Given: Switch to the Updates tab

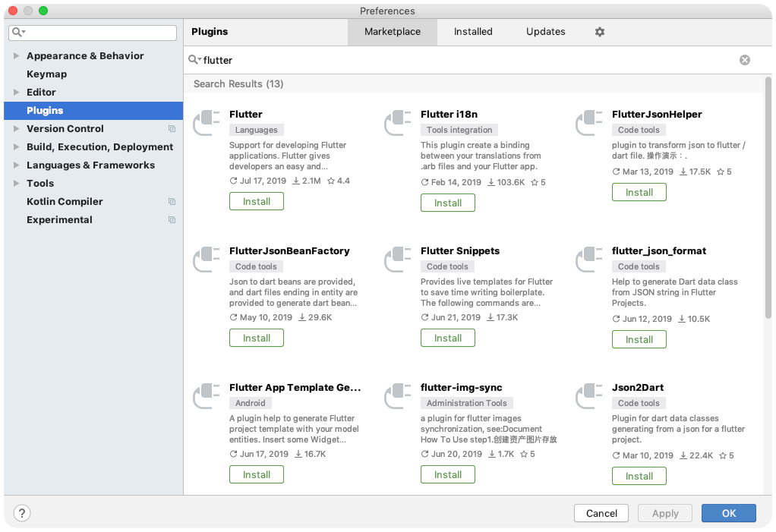Looking at the screenshot, I should click(545, 32).
